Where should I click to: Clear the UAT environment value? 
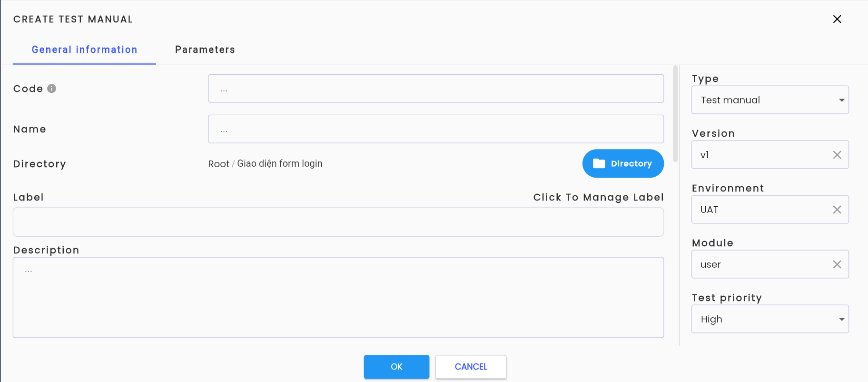(837, 210)
